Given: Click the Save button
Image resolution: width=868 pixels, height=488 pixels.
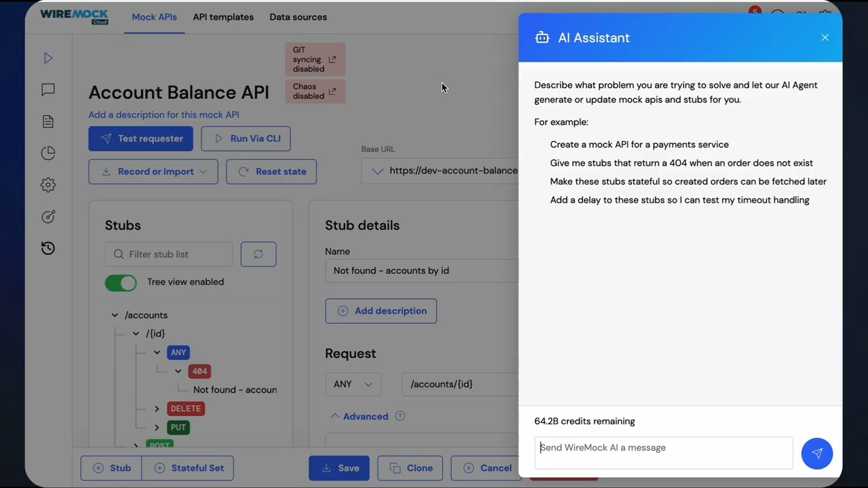Looking at the screenshot, I should [x=339, y=468].
